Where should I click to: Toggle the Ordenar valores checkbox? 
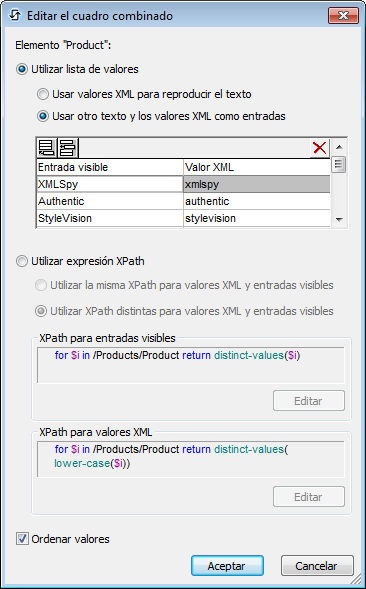(x=22, y=539)
